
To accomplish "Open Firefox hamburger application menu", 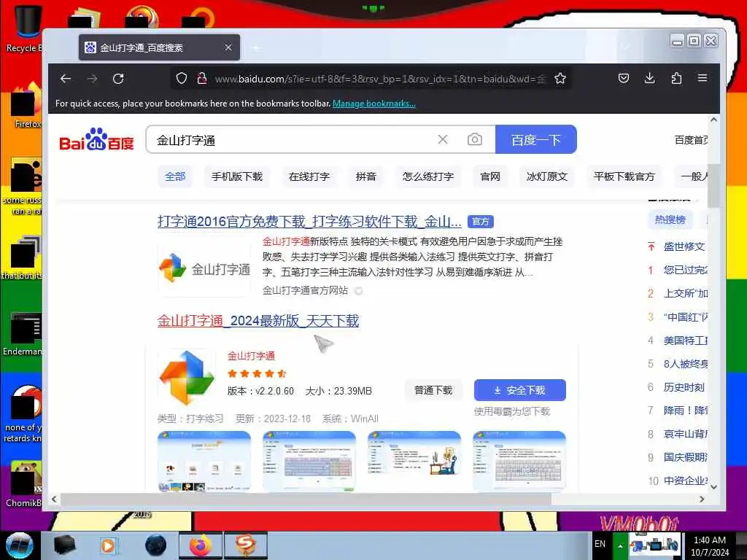I will point(703,78).
